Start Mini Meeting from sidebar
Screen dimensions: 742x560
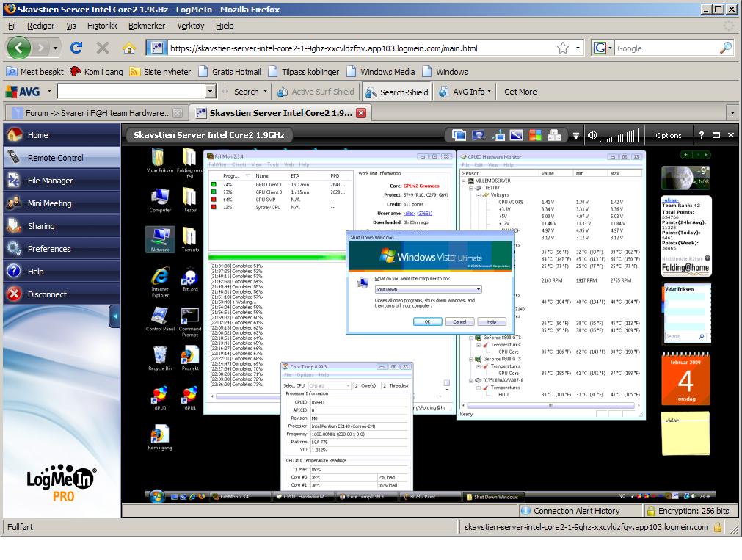point(62,203)
